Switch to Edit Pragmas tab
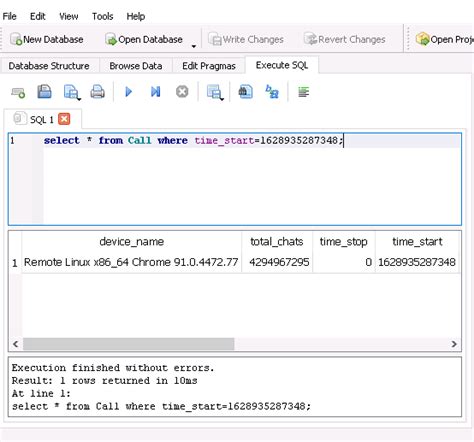 pyautogui.click(x=209, y=66)
